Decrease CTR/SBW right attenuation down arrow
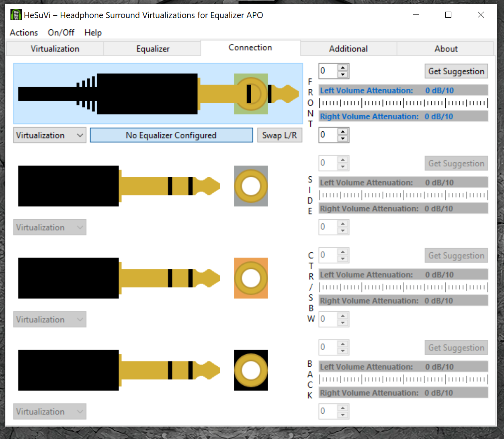The image size is (504, 439). point(343,323)
